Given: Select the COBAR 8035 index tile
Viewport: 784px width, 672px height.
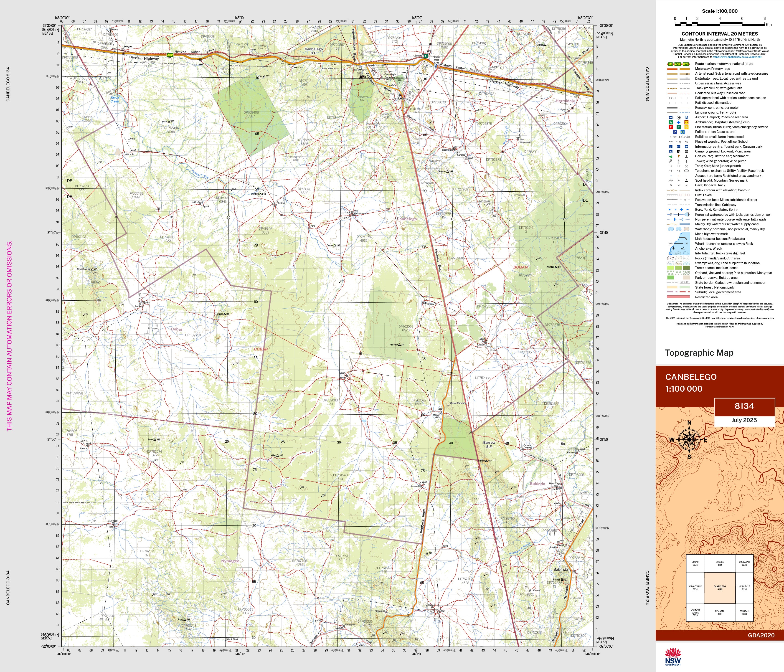Looking at the screenshot, I should click(x=695, y=563).
